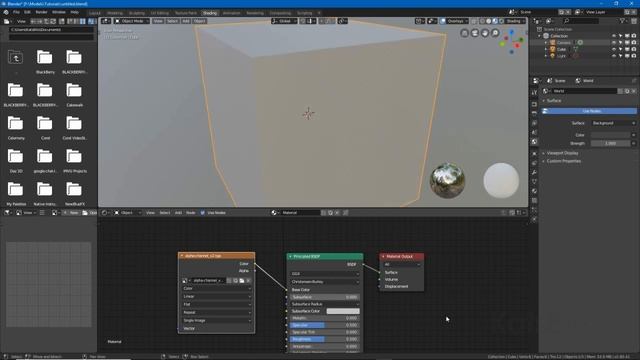The width and height of the screenshot is (640, 360).
Task: Open the Linear interpolation dropdown in texture node
Action: pos(217,296)
